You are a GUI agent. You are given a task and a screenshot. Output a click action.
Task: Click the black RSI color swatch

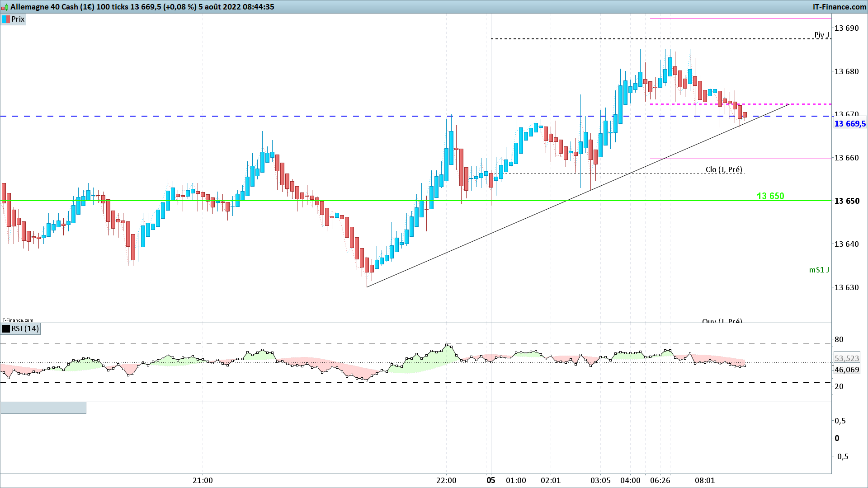[x=6, y=328]
